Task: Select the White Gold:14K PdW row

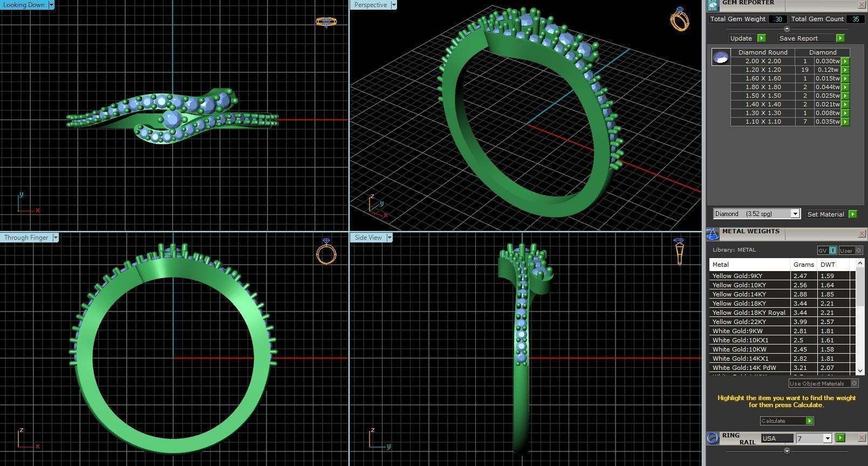Action: tap(782, 368)
